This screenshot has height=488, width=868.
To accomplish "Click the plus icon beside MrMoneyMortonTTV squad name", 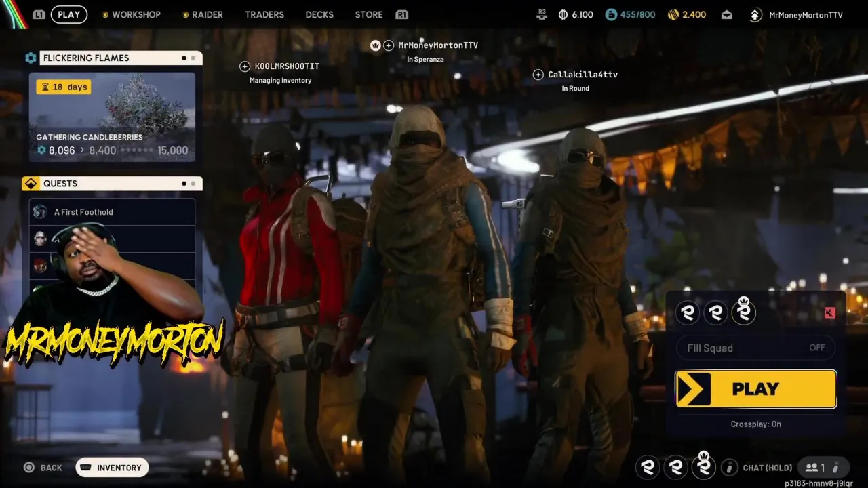I will pyautogui.click(x=389, y=45).
